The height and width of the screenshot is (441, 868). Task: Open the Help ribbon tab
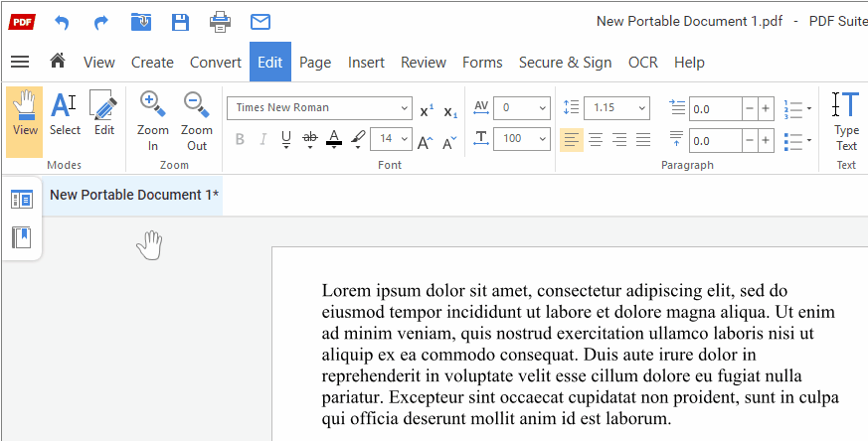point(689,62)
